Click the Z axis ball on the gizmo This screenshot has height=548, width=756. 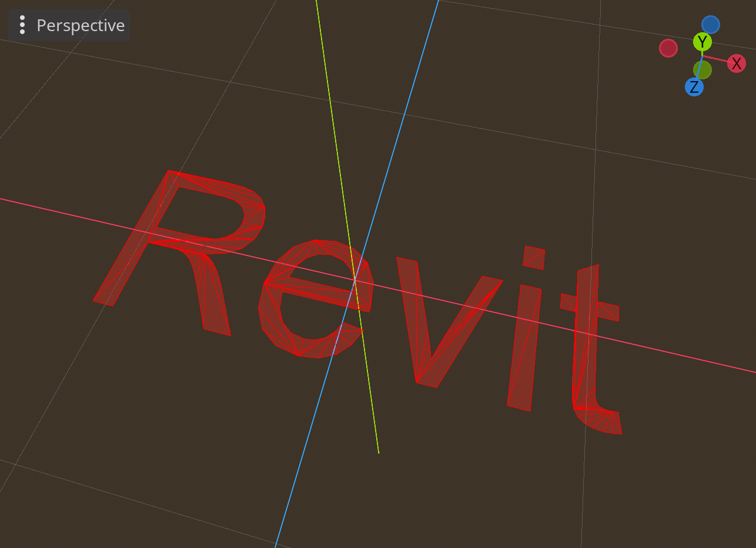pos(694,86)
